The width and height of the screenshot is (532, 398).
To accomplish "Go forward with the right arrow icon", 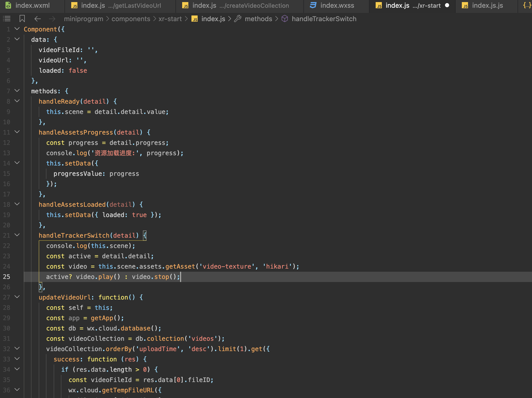I will (52, 19).
